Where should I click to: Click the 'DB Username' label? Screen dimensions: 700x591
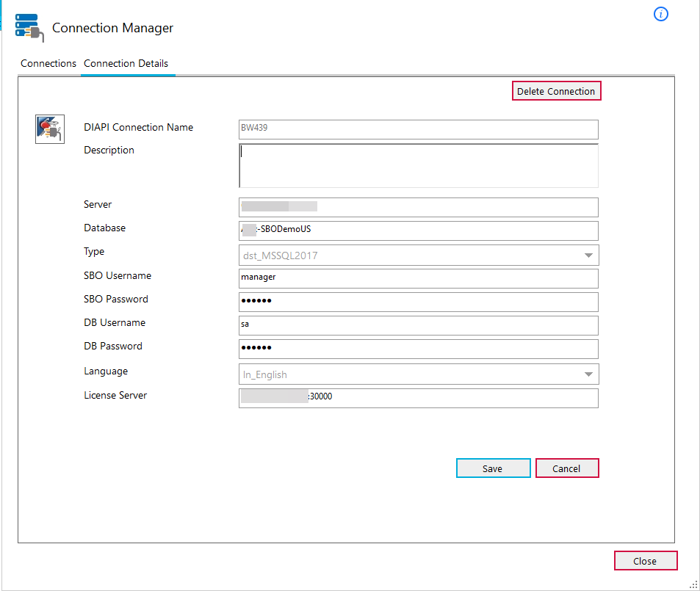click(115, 323)
